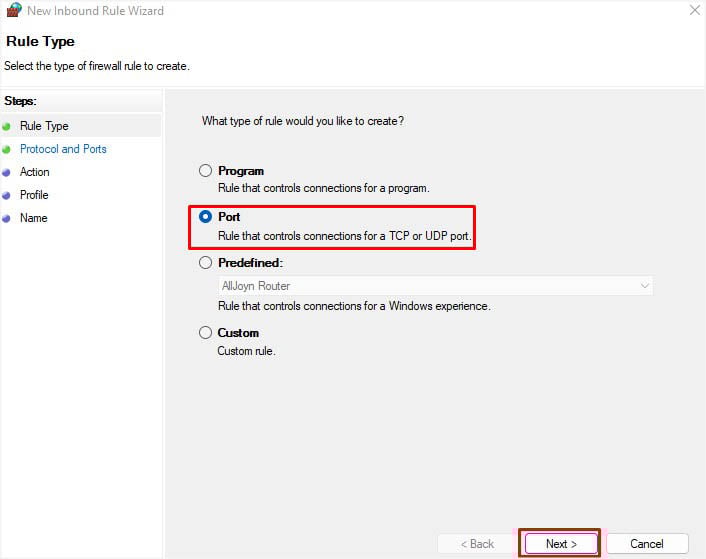Viewport: 706px width, 559px height.
Task: Click the Next button
Action: pyautogui.click(x=561, y=544)
